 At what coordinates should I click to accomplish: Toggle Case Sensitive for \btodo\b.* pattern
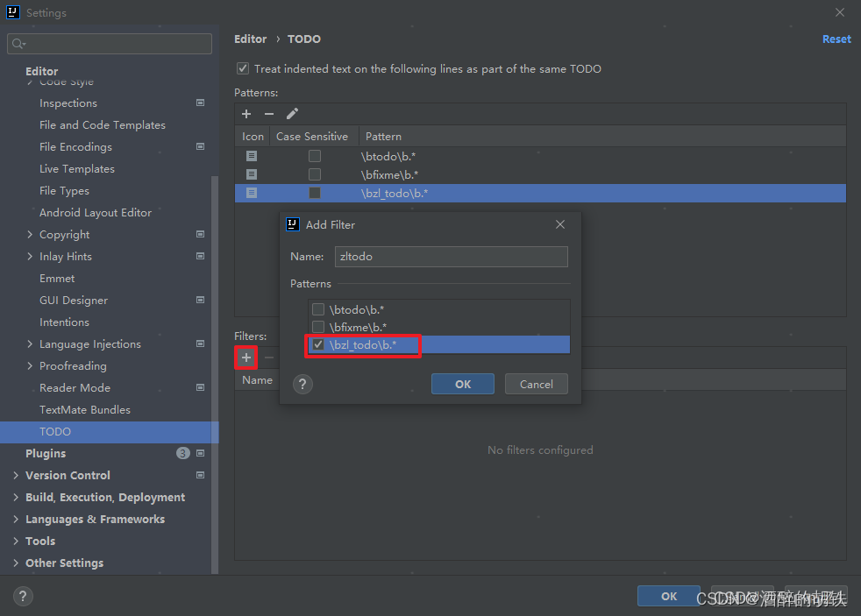point(315,156)
